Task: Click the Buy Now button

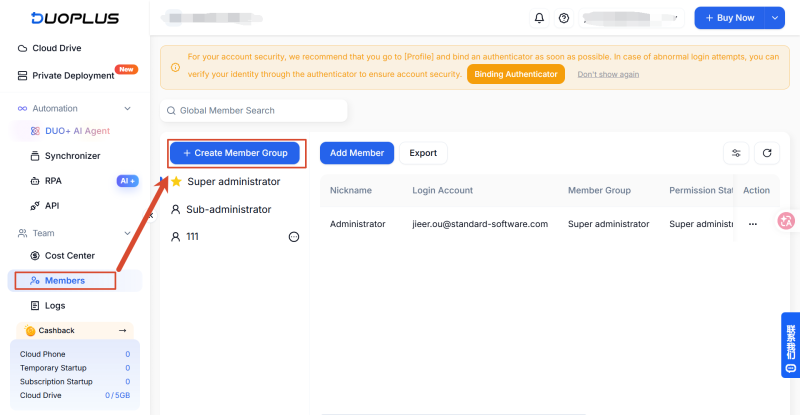Action: [730, 18]
